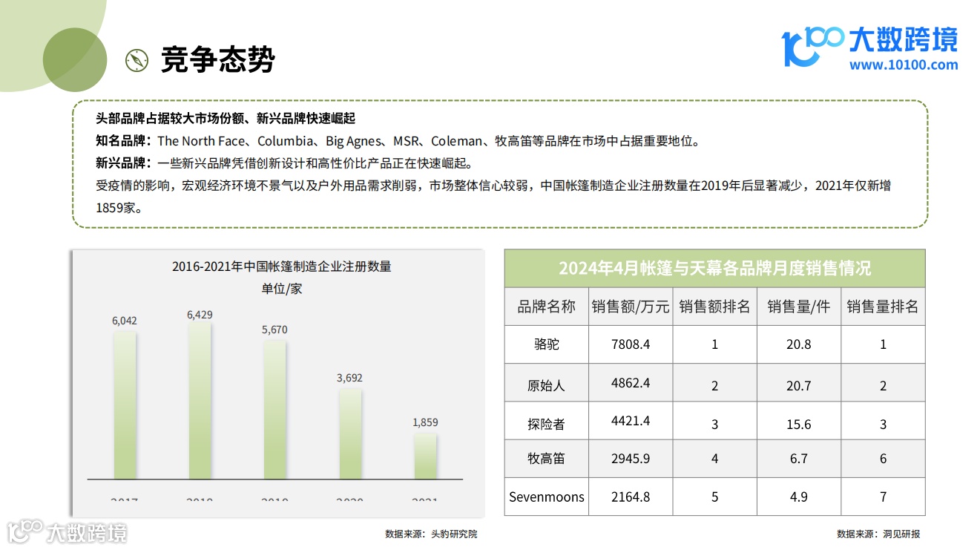
Task: Click the sales amount 2945.9 cell
Action: point(631,459)
